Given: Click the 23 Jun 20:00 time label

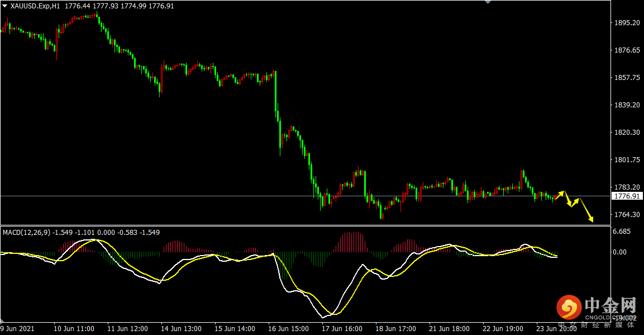Looking at the screenshot, I should click(556, 329).
